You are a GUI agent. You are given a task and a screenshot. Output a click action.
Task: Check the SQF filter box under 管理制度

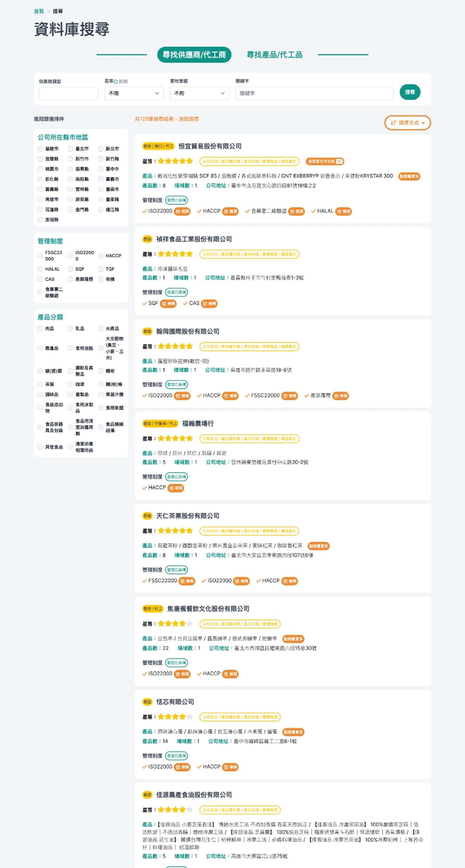point(70,269)
